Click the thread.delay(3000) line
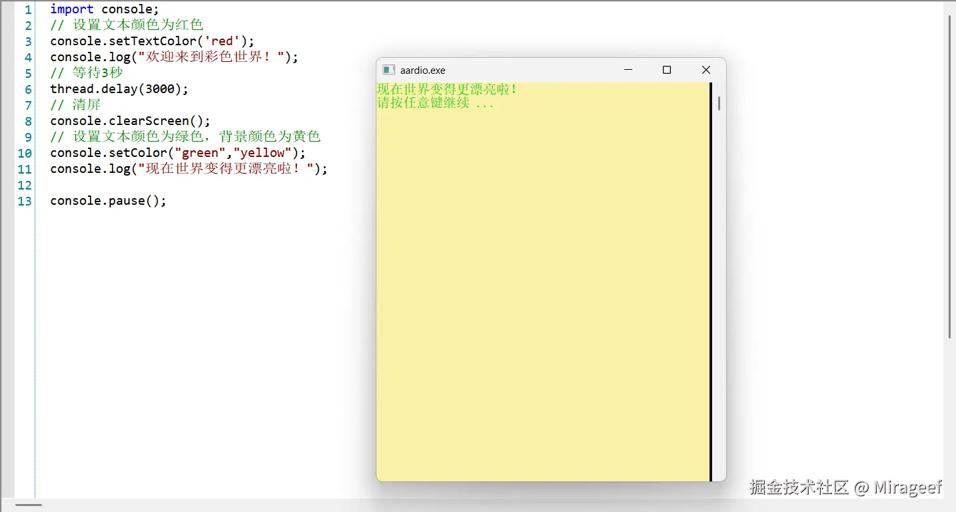Screen dimensions: 956x512 (120, 89)
